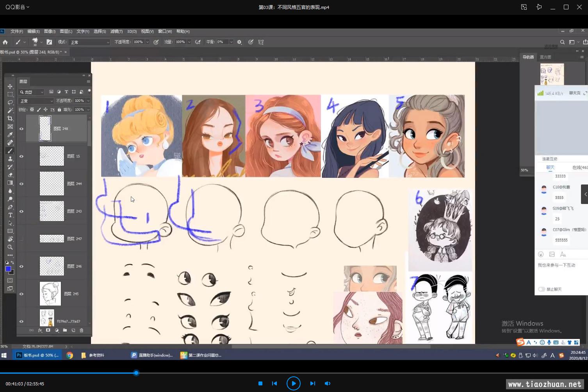Screen dimensions: 588x392
Task: Select the Eraser tool
Action: coord(10,175)
